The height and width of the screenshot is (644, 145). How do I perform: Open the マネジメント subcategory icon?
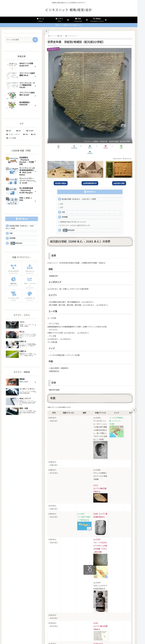30,269
